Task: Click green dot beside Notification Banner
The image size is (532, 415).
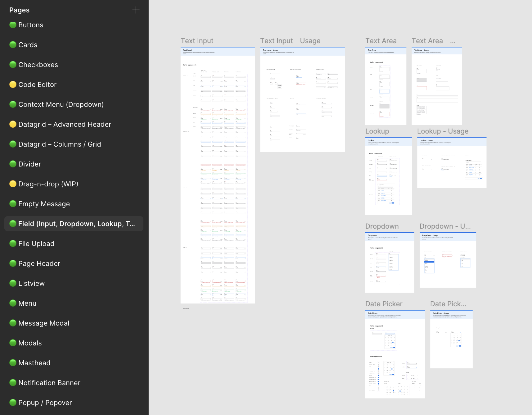Action: point(13,383)
